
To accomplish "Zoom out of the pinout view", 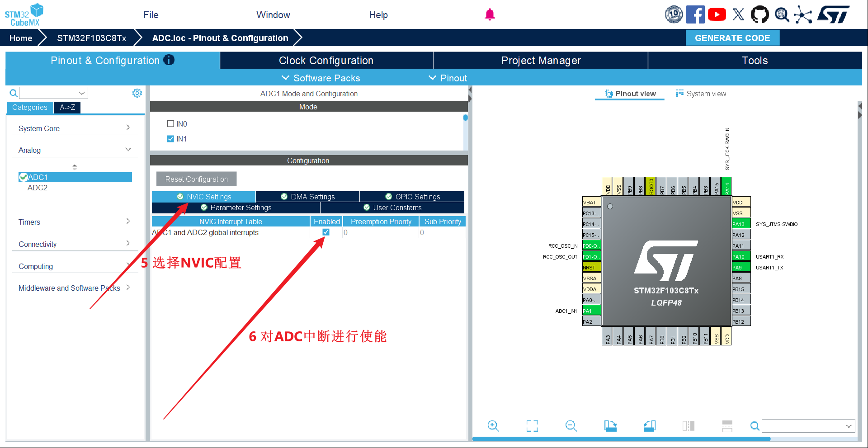I will (571, 426).
